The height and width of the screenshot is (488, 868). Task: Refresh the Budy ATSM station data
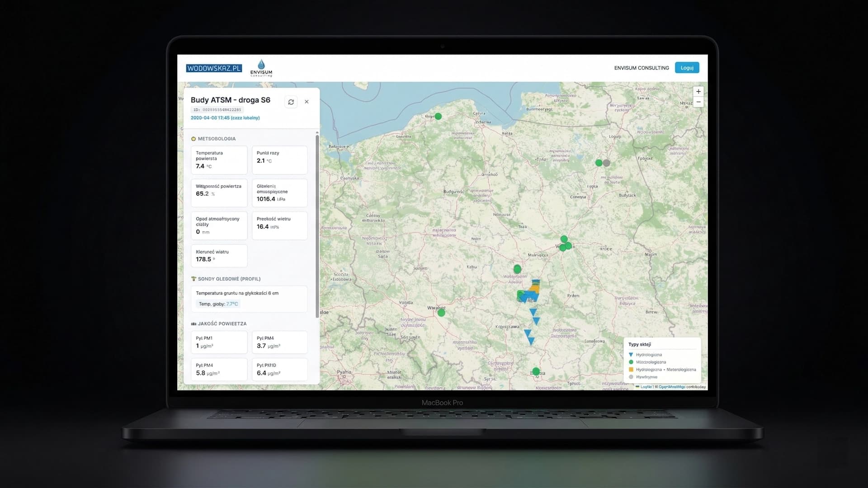291,102
